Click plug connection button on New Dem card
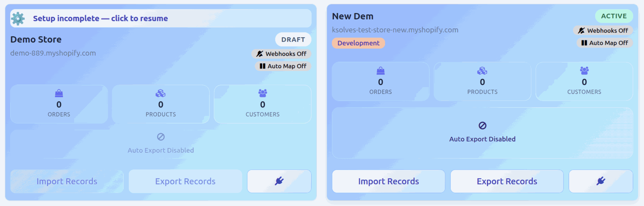644x206 pixels. (601, 181)
